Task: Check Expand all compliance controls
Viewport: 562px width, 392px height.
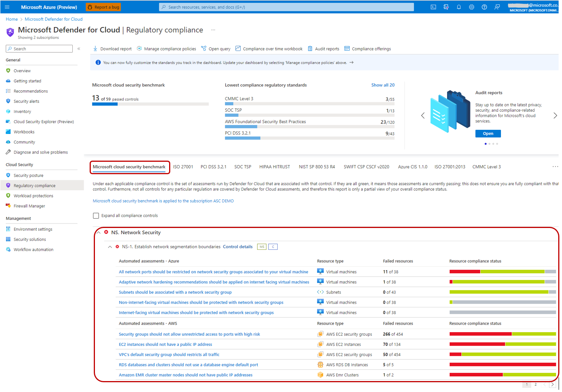Action: (96, 215)
